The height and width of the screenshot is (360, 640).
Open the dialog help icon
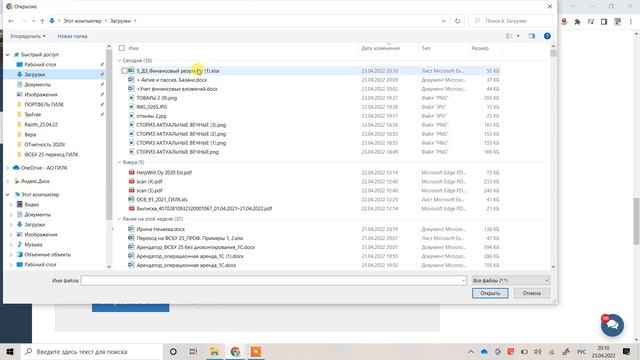(547, 36)
